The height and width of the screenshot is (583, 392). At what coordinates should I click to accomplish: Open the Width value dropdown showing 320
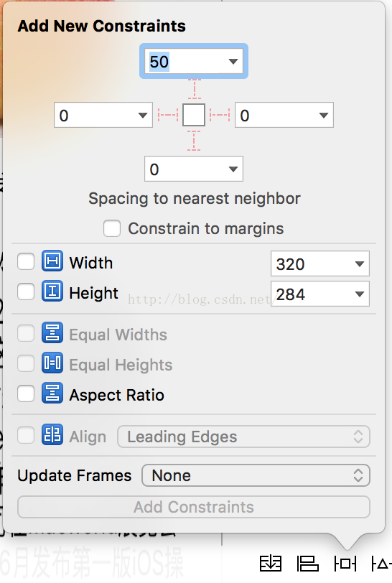pos(359,264)
